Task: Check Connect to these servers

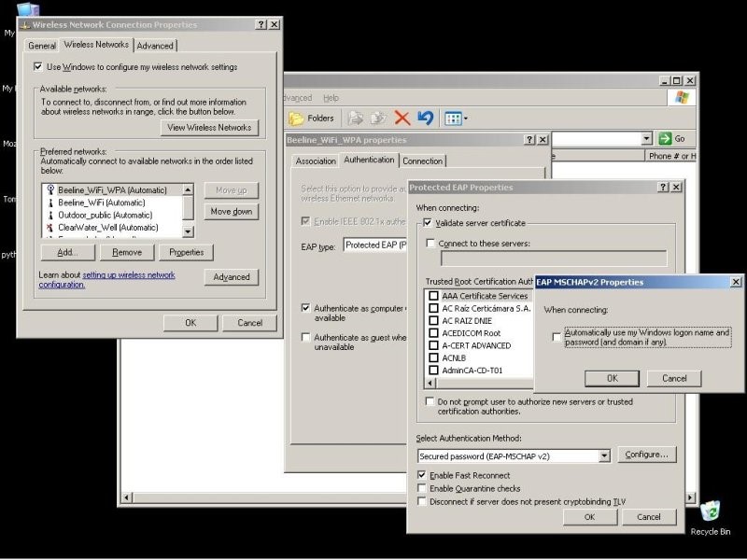Action: [x=430, y=244]
